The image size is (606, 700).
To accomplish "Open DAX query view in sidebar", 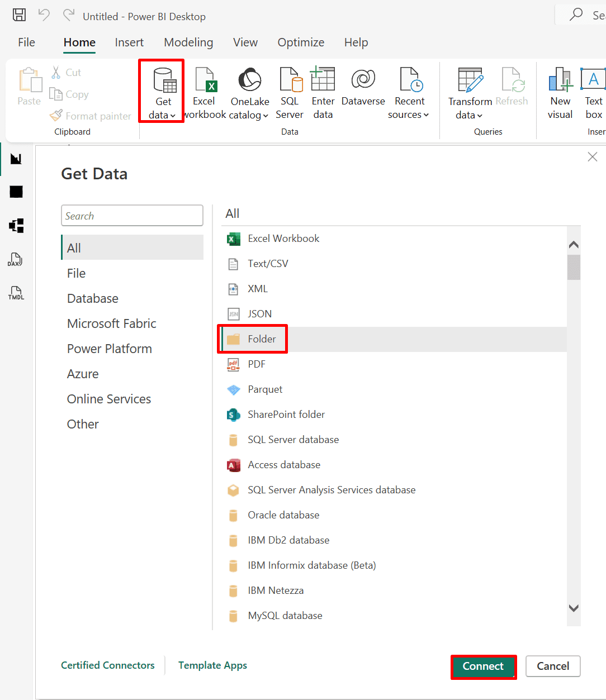I will pyautogui.click(x=16, y=260).
